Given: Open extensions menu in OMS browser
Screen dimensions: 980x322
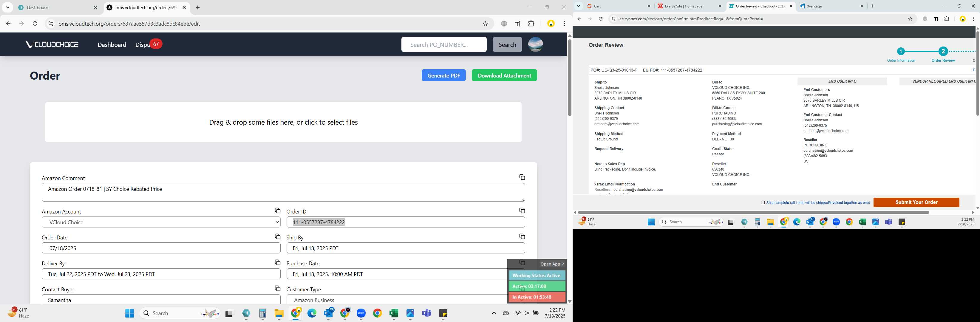Looking at the screenshot, I should [x=531, y=24].
